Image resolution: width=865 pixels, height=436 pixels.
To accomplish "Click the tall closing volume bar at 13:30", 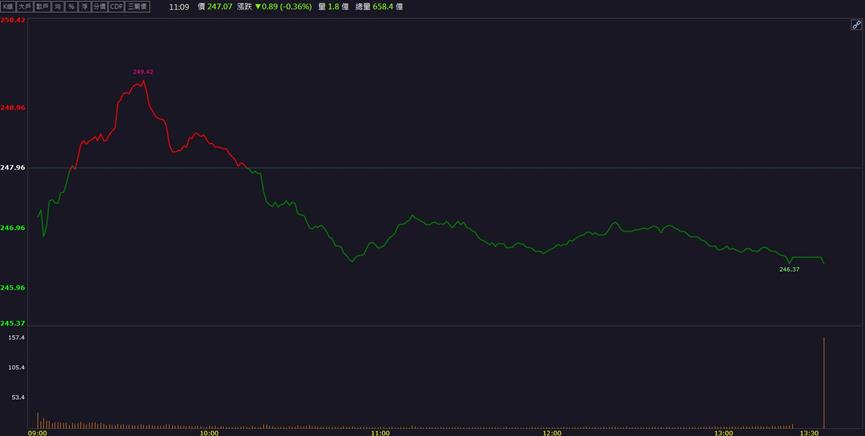I will [x=824, y=382].
